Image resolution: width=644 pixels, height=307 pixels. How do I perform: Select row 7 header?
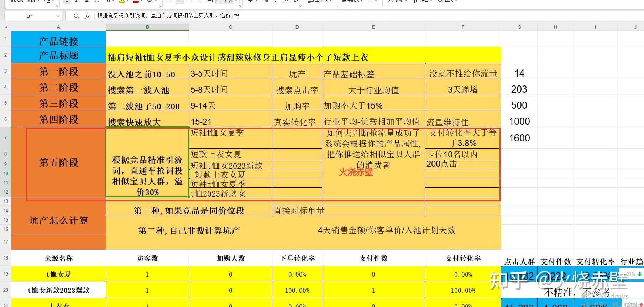[6, 138]
